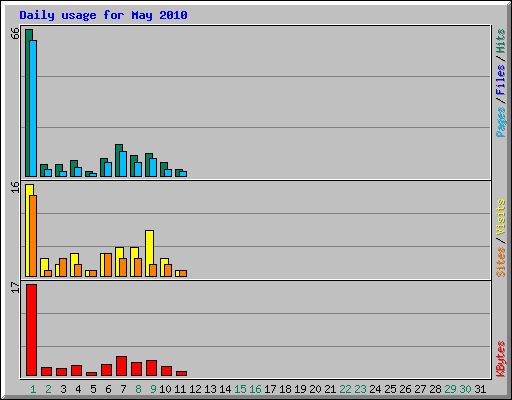The image size is (512, 400).
Task: Click the day 1 cyan Pages bar
Action: tap(33, 109)
